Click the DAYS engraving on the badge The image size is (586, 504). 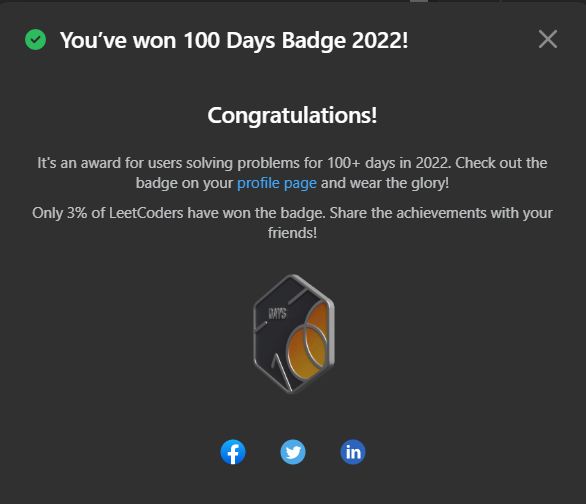point(277,313)
